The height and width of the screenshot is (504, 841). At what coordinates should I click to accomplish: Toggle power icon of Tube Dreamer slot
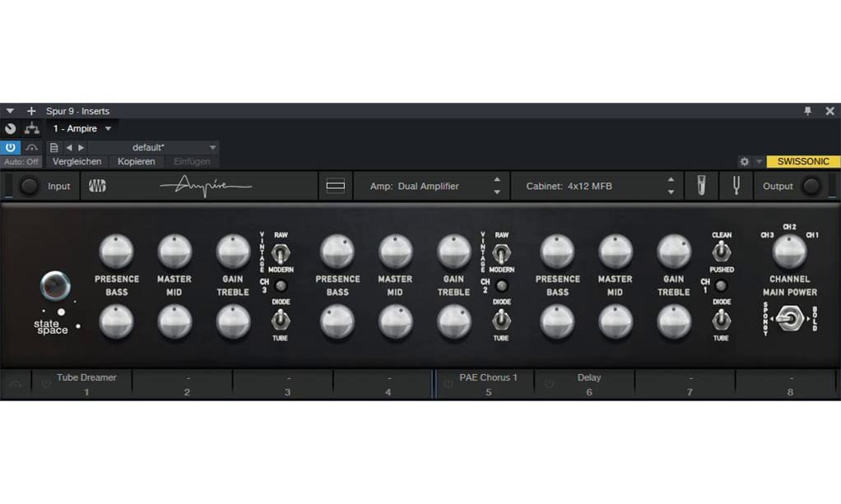click(46, 384)
